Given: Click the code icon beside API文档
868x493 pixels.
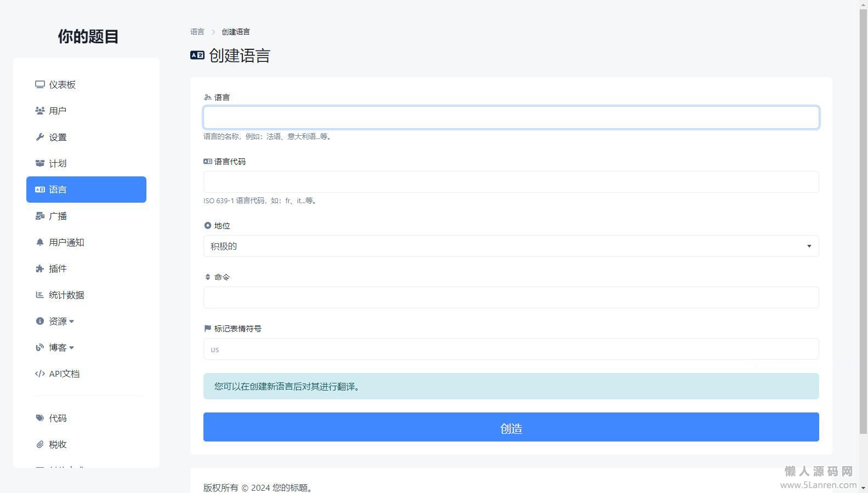Looking at the screenshot, I should [39, 374].
